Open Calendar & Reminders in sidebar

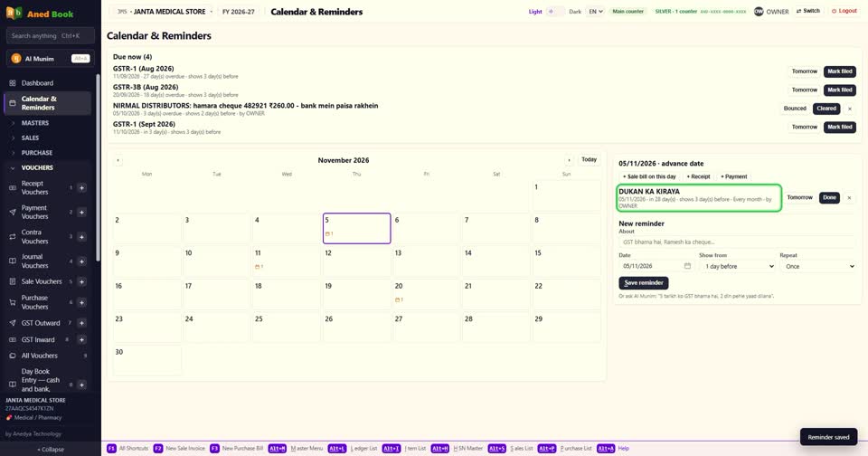coord(48,103)
